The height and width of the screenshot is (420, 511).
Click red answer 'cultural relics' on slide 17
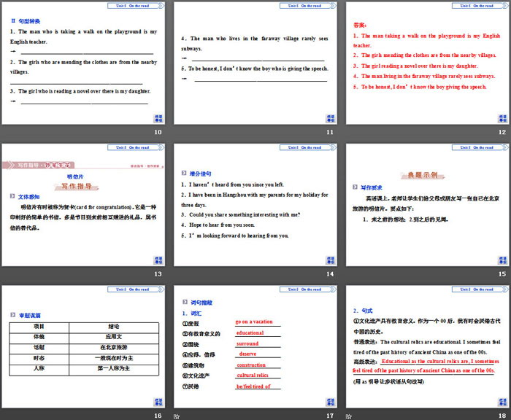click(x=253, y=376)
